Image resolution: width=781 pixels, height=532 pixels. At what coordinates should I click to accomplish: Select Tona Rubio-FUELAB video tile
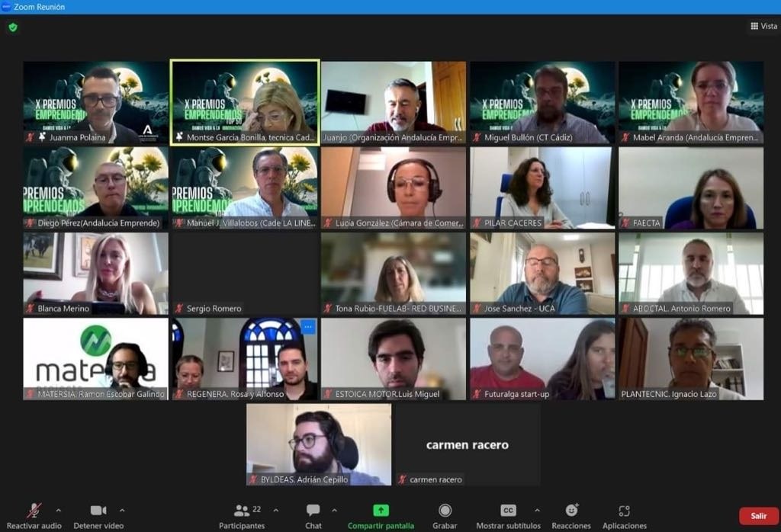[394, 274]
